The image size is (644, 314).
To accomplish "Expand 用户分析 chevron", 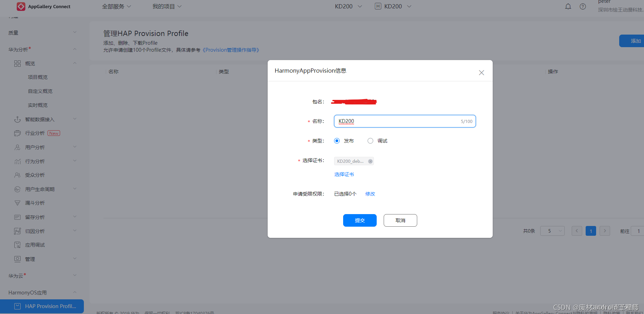I will [x=75, y=147].
